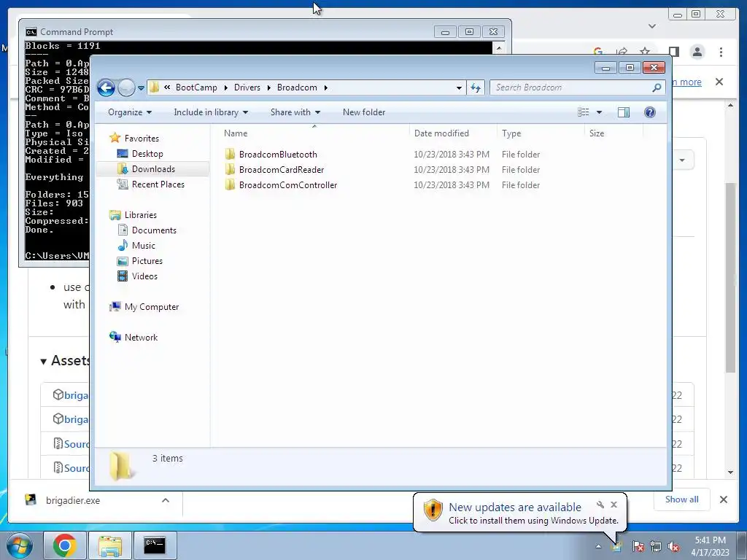Sort files by the Name column header

point(314,134)
